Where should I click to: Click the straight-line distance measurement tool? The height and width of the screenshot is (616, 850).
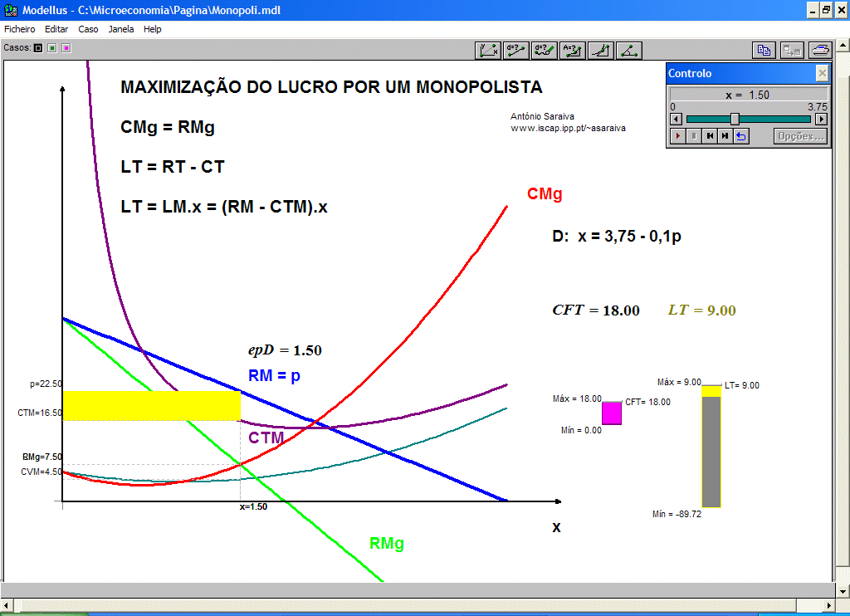(x=516, y=51)
